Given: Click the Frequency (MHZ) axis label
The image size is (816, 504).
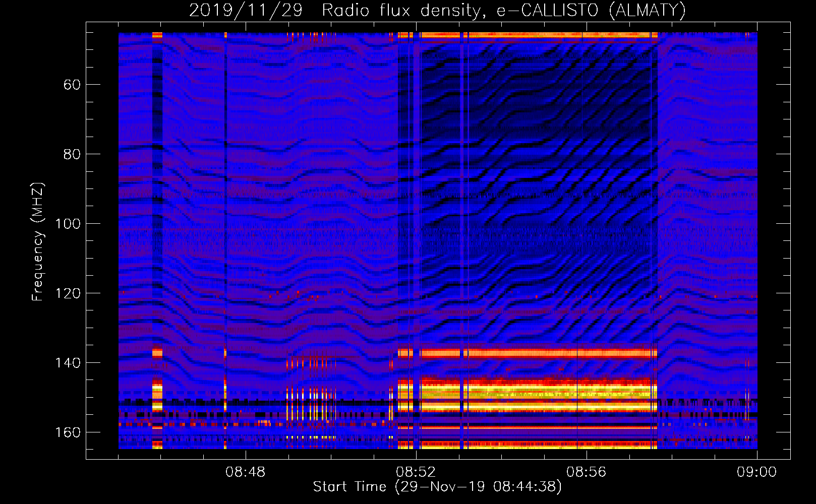Looking at the screenshot, I should 38,242.
